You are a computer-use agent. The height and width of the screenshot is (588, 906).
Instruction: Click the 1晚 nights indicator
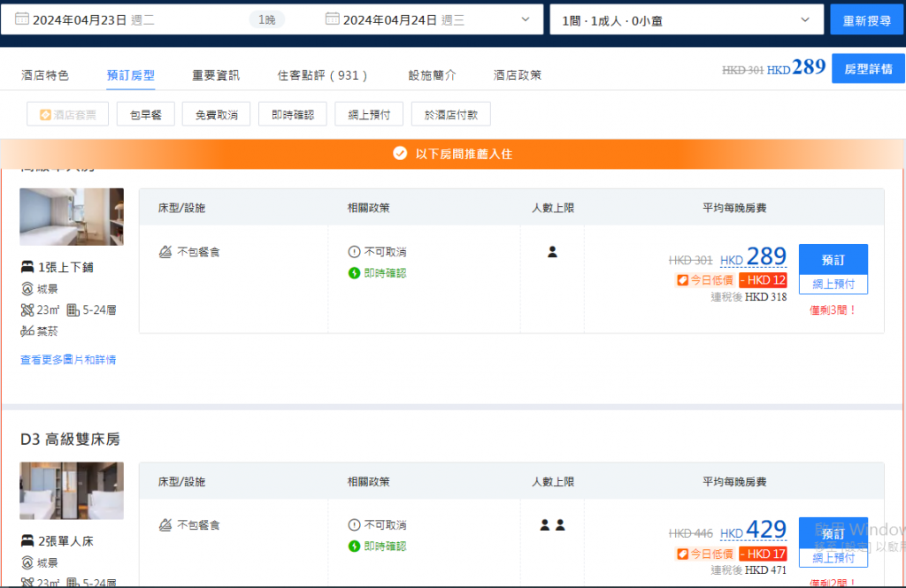(267, 19)
